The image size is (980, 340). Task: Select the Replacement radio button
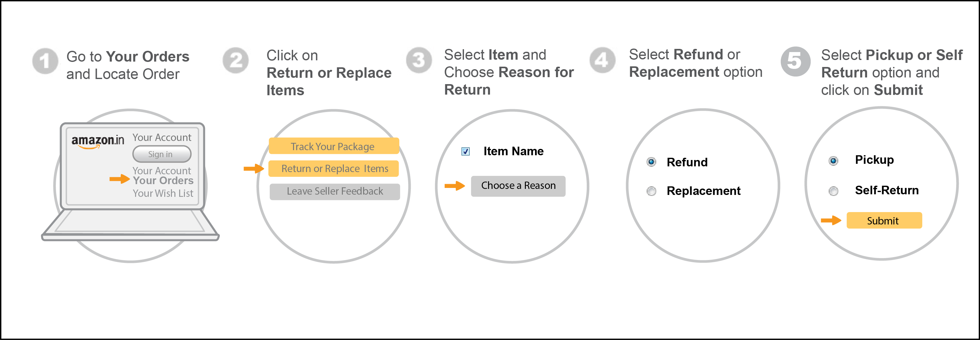(651, 191)
